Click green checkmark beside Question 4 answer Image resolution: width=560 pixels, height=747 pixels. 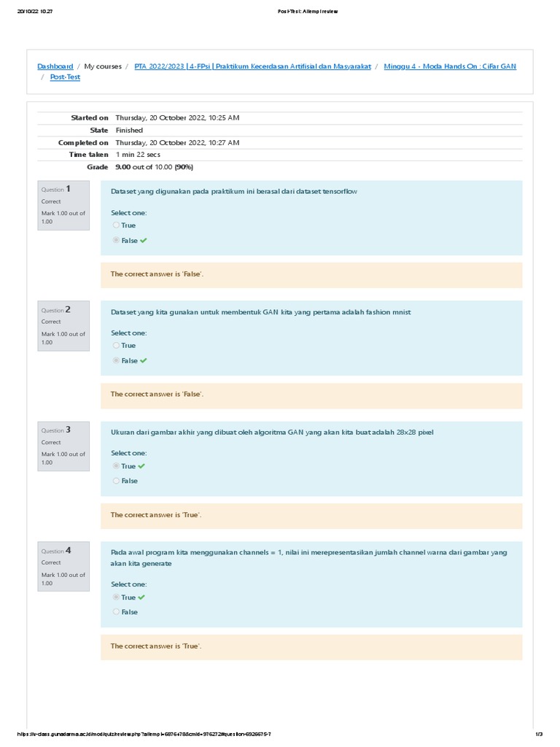[141, 597]
